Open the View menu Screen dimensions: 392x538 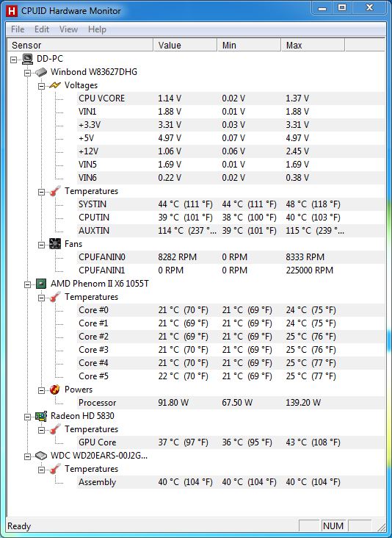coord(68,29)
